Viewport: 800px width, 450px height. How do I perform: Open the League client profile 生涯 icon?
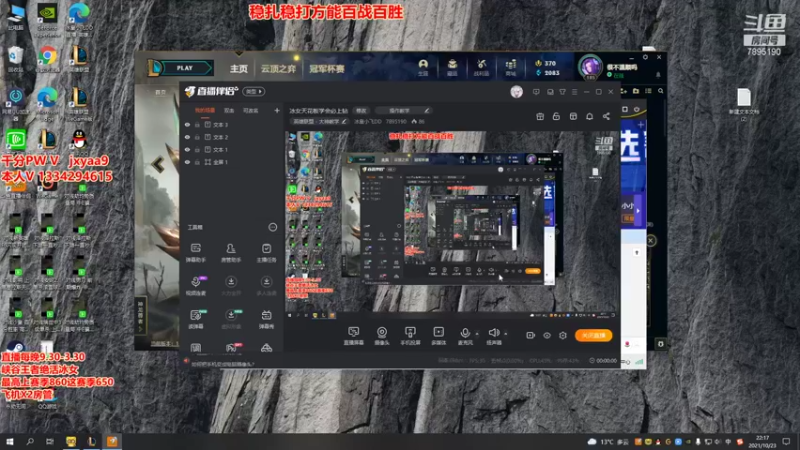(x=423, y=67)
